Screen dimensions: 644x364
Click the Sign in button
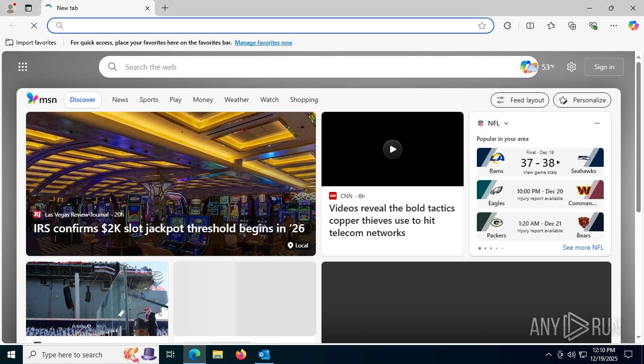pos(604,67)
